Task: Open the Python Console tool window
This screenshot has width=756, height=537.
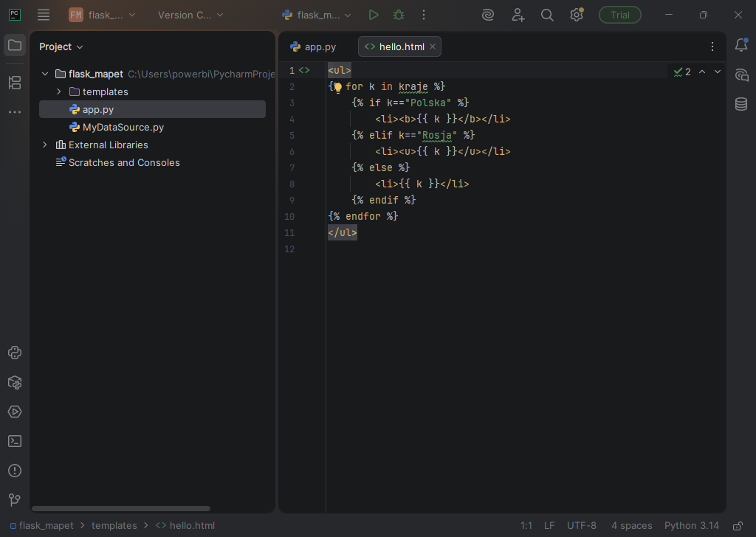Action: coord(15,353)
